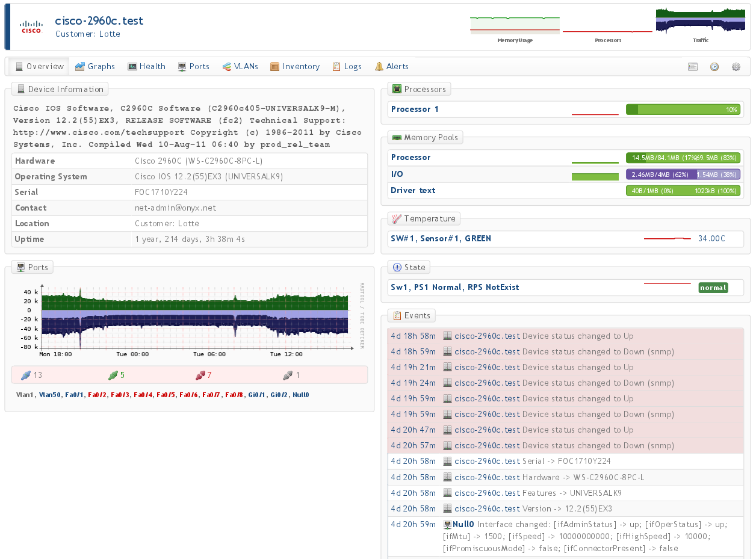Open the Driver text memory pool link
This screenshot has height=559, width=756.
click(413, 190)
